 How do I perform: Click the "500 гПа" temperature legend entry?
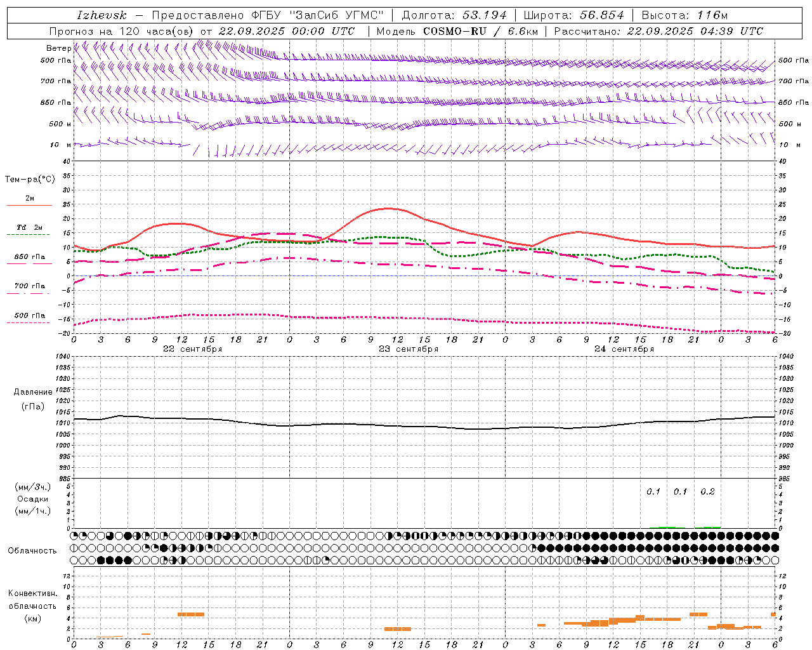click(x=29, y=315)
